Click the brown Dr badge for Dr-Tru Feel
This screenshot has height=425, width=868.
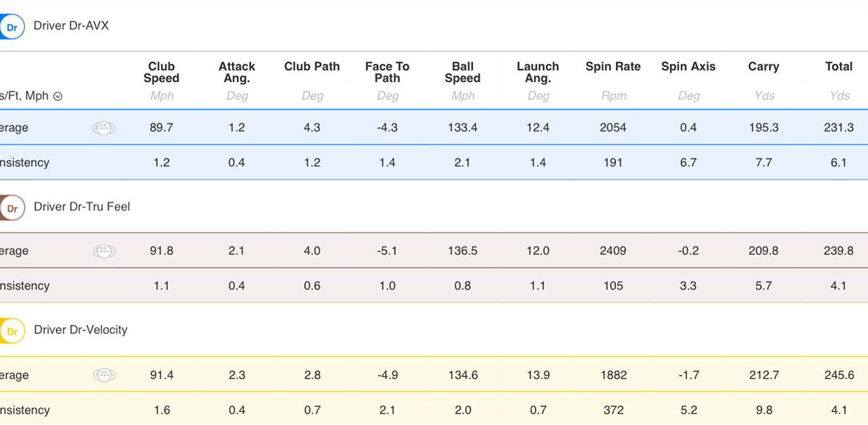tap(12, 208)
